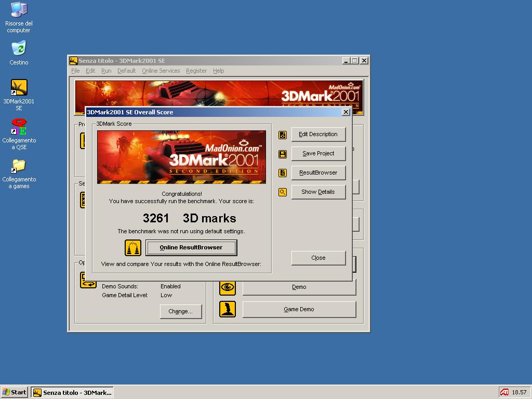Click the clock showing 18.57
The image size is (532, 399).
[519, 392]
